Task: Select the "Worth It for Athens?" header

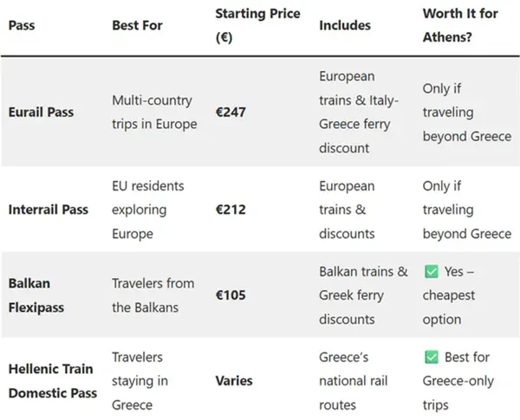Action: [463, 26]
